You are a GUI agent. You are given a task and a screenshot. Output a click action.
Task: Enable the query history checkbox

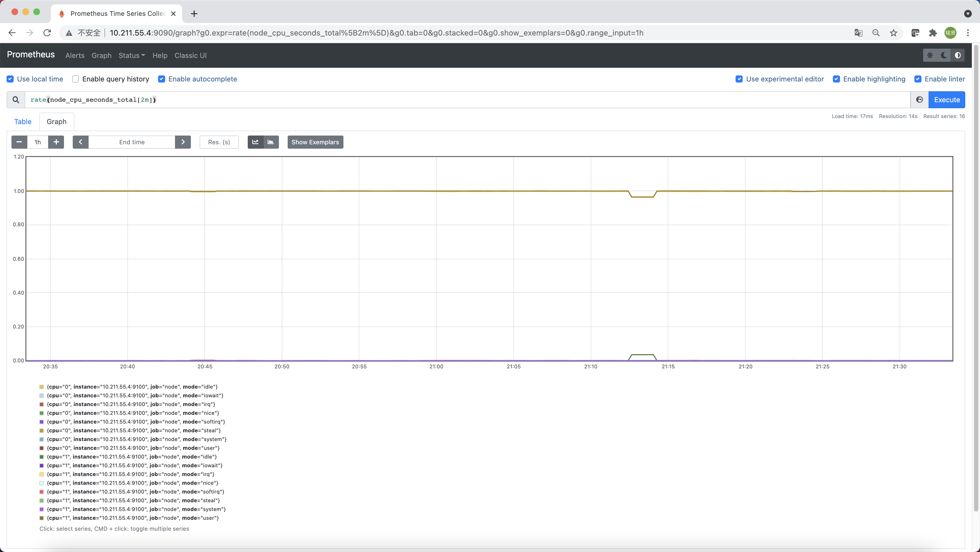(x=75, y=79)
